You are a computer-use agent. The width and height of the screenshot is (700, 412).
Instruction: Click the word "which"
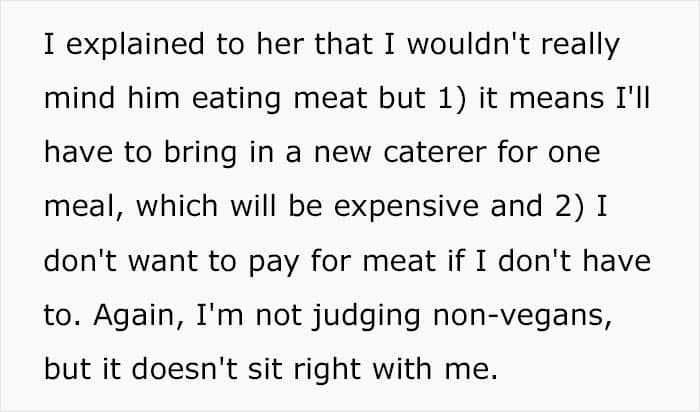pyautogui.click(x=178, y=209)
